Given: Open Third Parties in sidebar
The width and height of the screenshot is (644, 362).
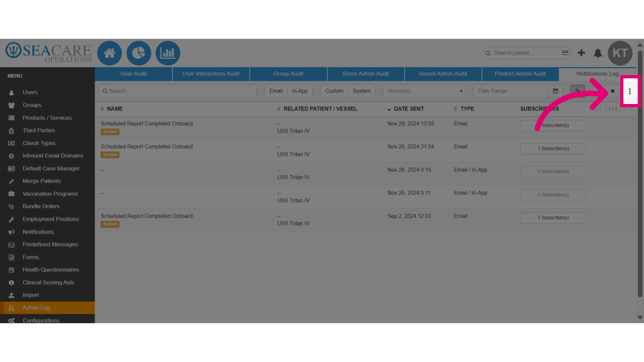Looking at the screenshot, I should (x=47, y=130).
